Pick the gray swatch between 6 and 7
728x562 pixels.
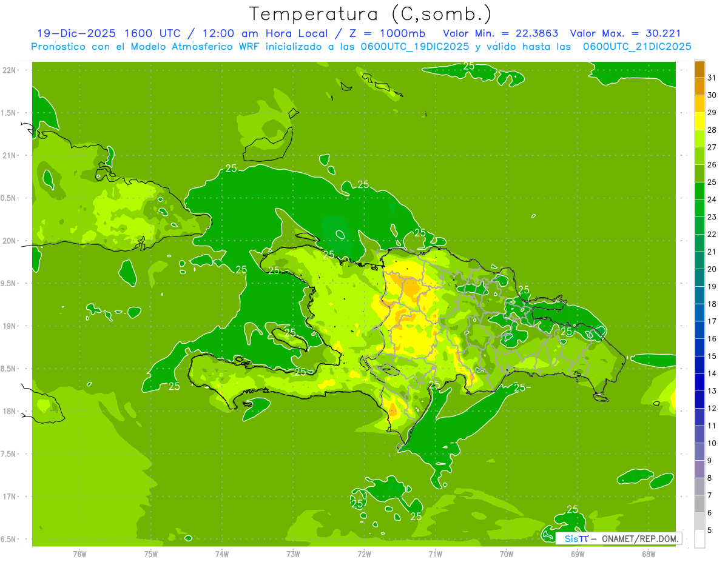tap(699, 504)
